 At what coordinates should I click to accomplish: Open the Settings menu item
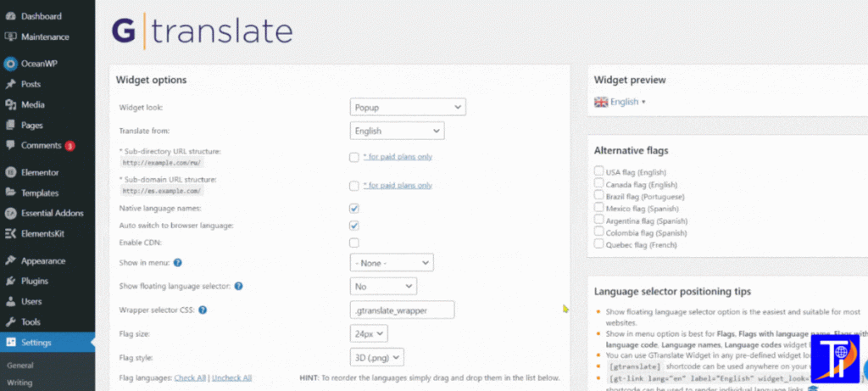[47, 343]
